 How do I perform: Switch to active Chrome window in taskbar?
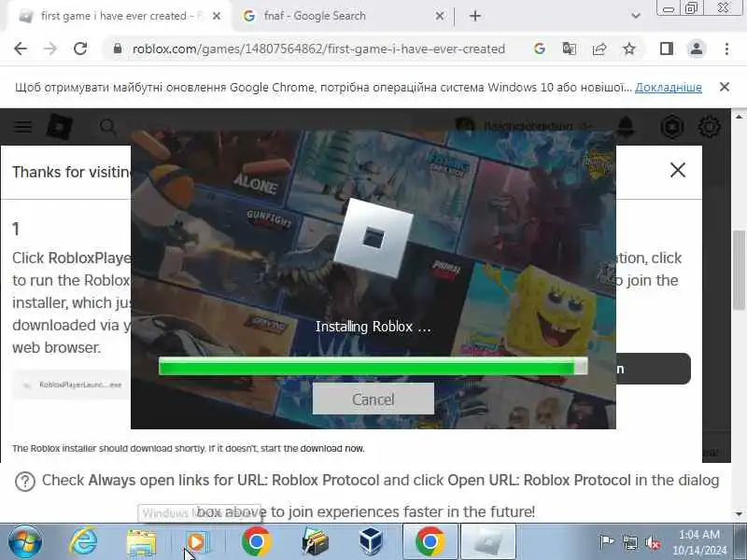pos(430,542)
